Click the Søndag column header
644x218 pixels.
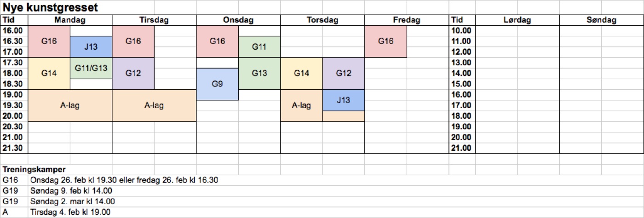tap(601, 20)
